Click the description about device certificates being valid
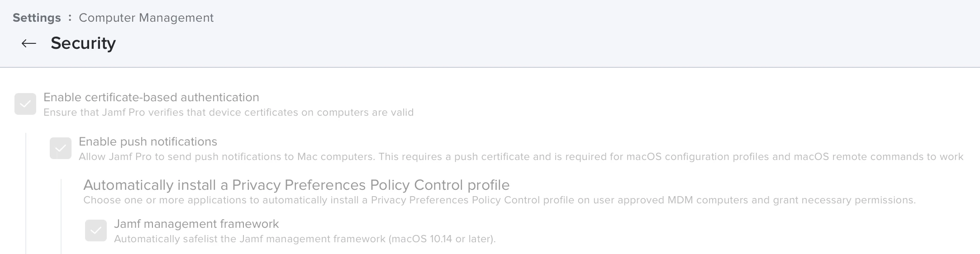 tap(228, 112)
